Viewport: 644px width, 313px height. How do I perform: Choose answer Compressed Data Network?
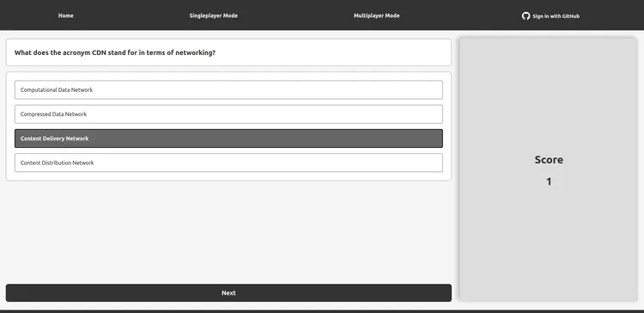click(228, 114)
